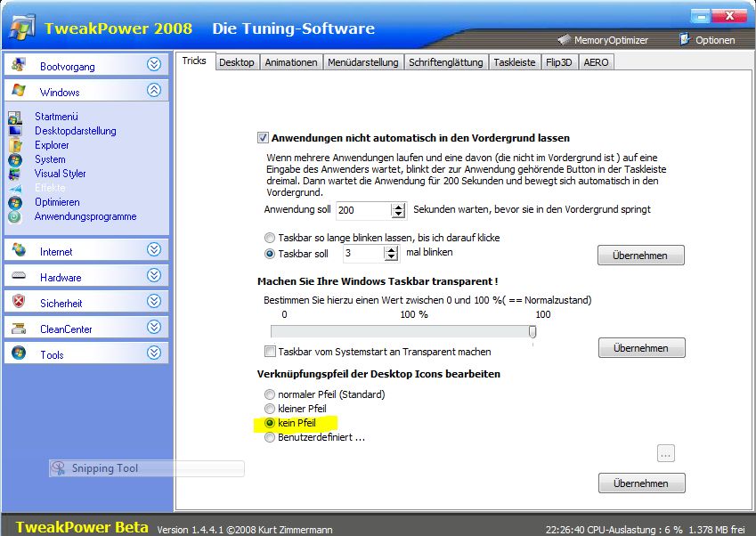Select Taskbar so lange blinken lassen option

coord(270,238)
